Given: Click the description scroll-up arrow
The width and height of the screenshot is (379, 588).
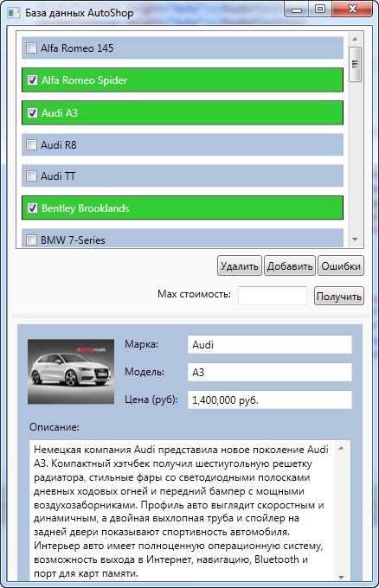Looking at the screenshot, I should [341, 448].
